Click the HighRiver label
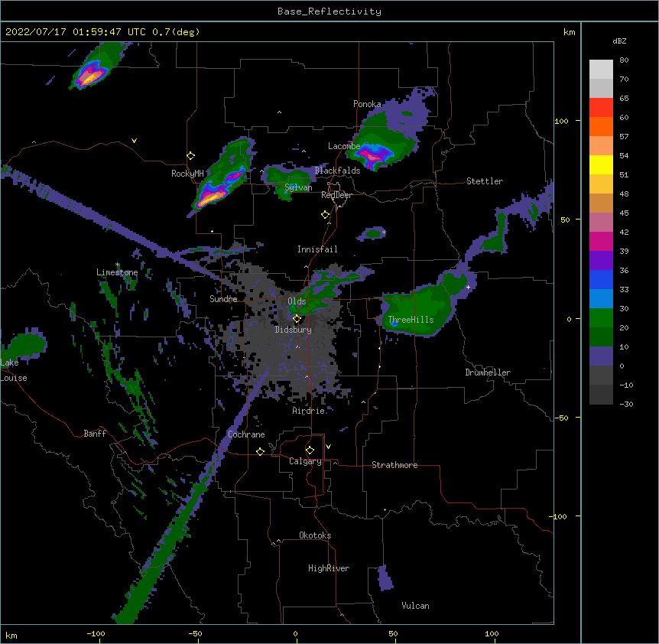Image resolution: width=659 pixels, height=644 pixels. (329, 568)
